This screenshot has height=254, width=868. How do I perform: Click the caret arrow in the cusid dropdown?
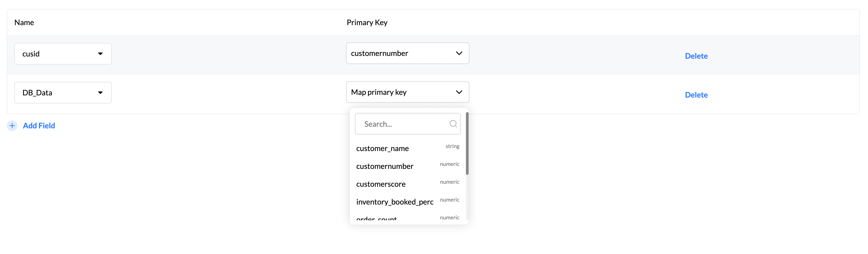click(x=100, y=54)
